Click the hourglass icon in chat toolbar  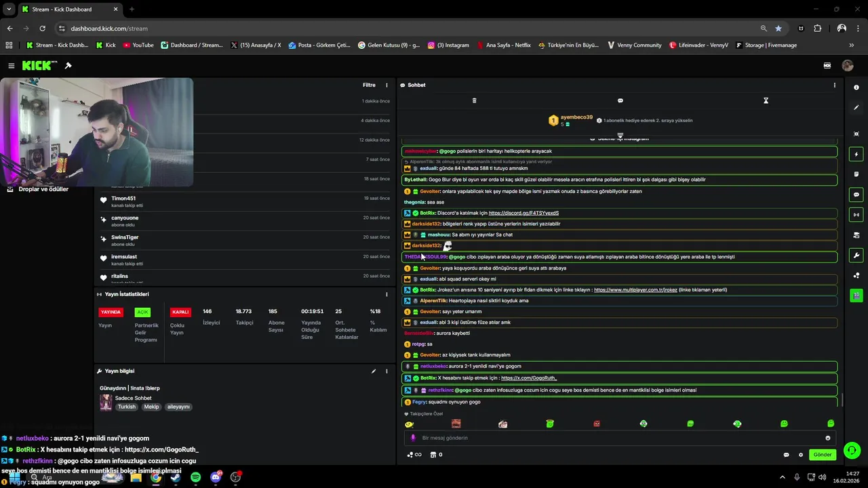(766, 100)
